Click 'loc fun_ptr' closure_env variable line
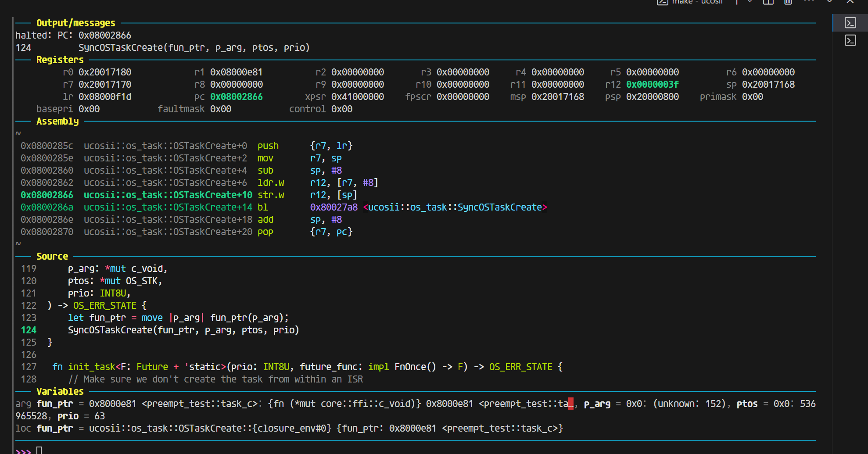The image size is (868, 454). pos(289,428)
